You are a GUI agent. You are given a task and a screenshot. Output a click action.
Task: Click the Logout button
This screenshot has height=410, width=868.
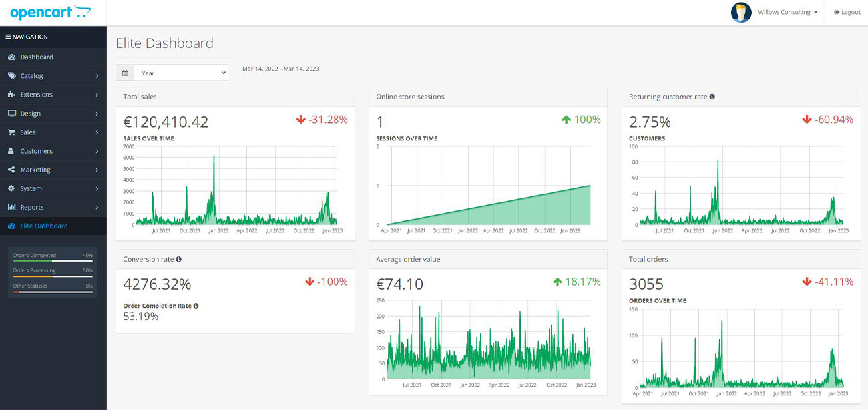846,11
